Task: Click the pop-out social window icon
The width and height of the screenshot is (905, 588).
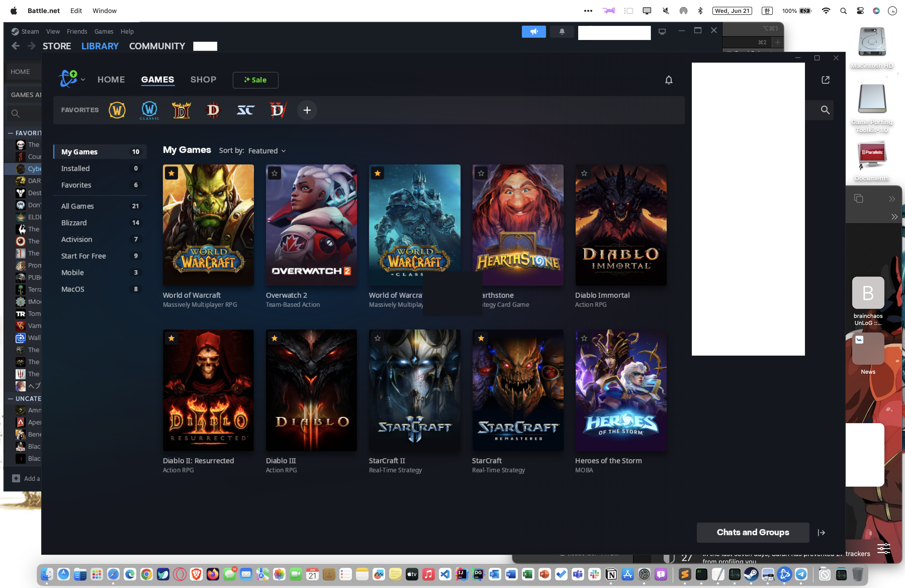Action: 825,80
